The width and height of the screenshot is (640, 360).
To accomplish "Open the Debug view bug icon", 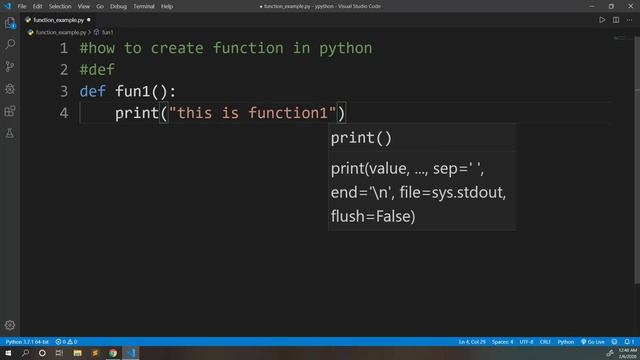I will [10, 89].
